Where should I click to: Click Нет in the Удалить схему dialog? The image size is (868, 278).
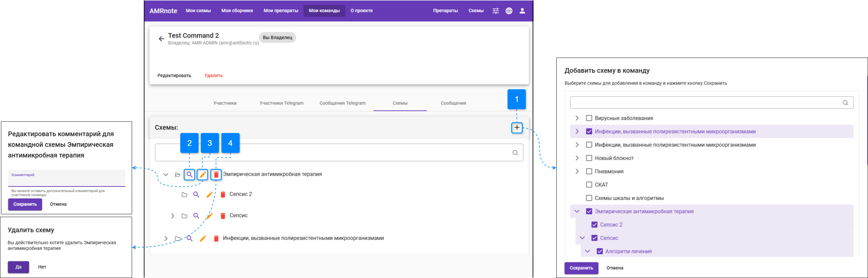42,267
